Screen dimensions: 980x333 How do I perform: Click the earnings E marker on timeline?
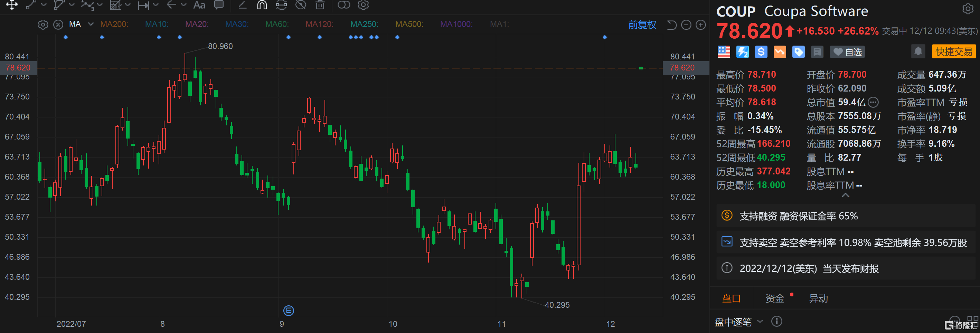tap(289, 311)
